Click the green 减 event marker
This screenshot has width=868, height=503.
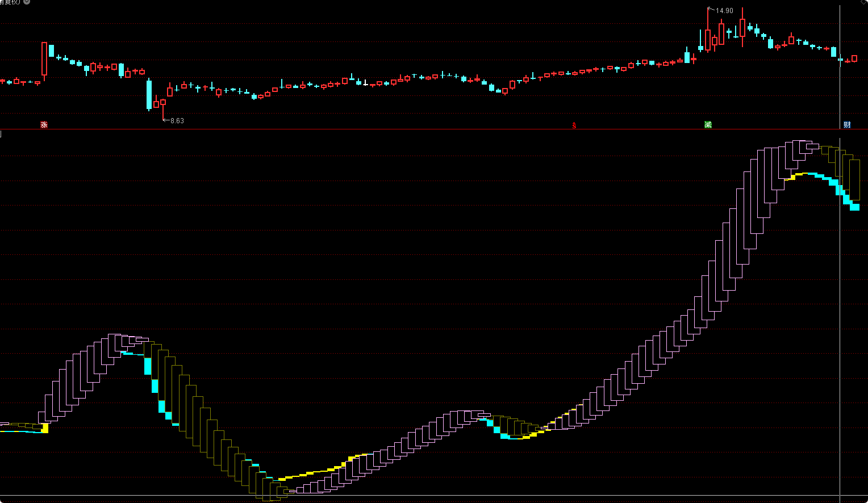708,124
